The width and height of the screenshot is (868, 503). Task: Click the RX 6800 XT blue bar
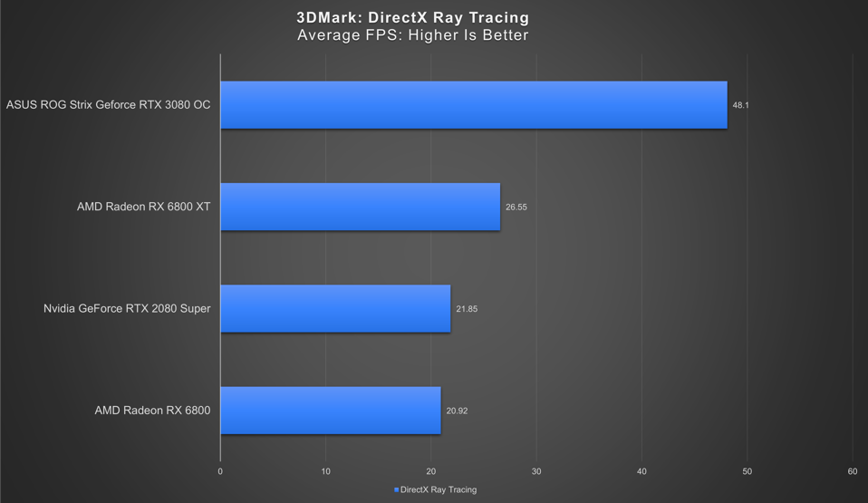[x=361, y=207]
